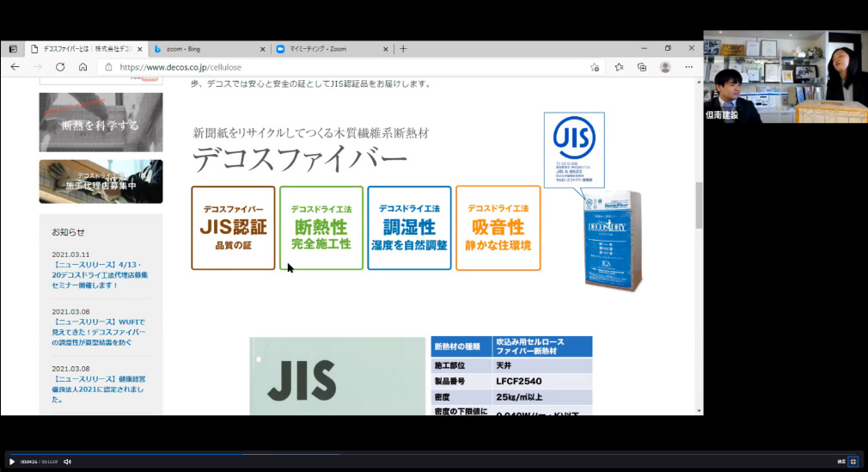
Task: Click scrollbar up arrow
Action: pos(700,82)
